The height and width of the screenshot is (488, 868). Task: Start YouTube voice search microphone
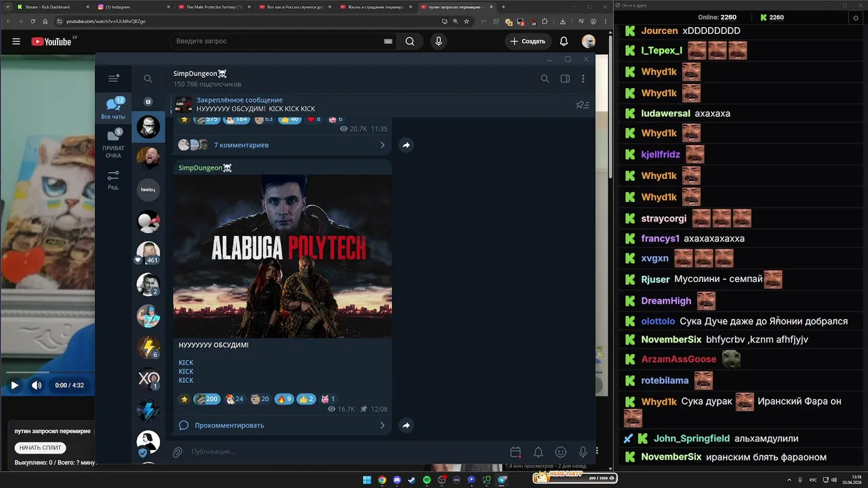[439, 41]
